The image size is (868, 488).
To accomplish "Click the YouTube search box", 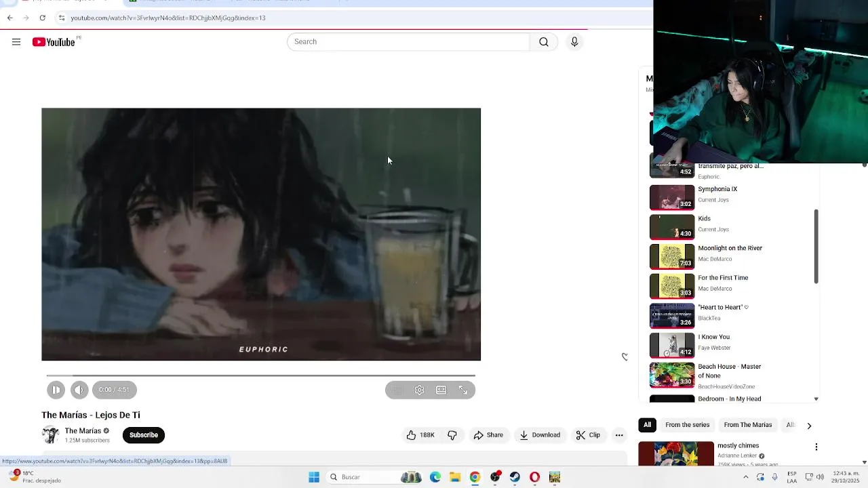I will click(x=408, y=42).
